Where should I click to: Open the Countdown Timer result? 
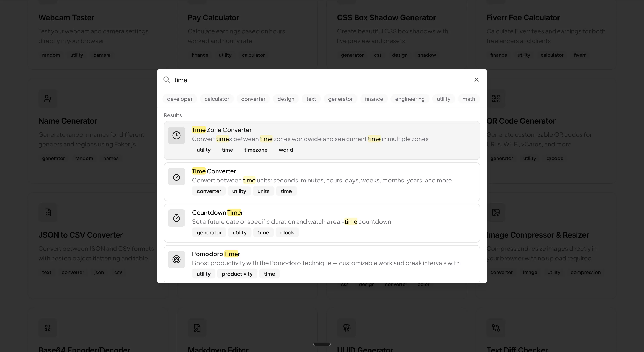point(322,223)
